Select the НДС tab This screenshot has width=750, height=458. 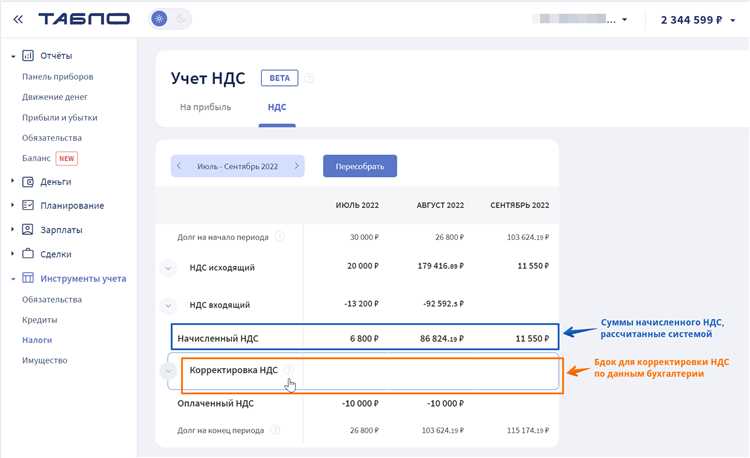coord(277,106)
